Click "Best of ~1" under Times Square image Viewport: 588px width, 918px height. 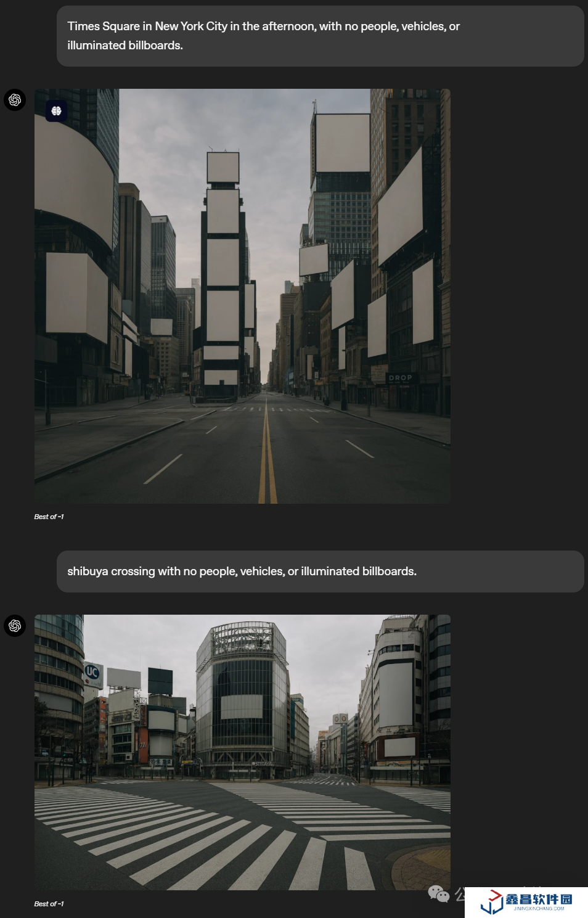pos(49,517)
